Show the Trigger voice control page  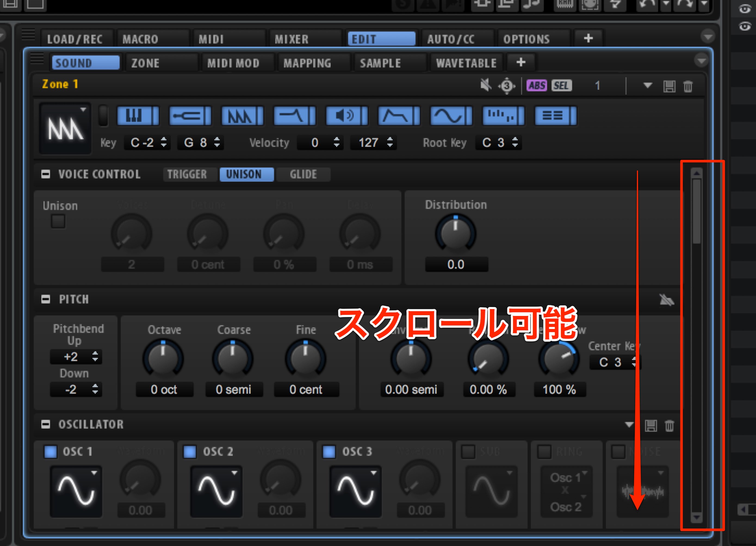click(190, 174)
